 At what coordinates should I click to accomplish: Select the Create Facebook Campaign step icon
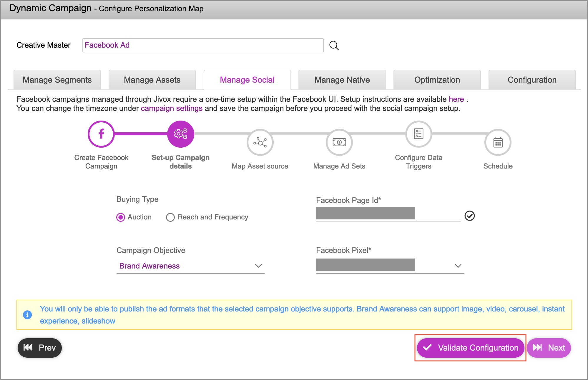pyautogui.click(x=101, y=134)
